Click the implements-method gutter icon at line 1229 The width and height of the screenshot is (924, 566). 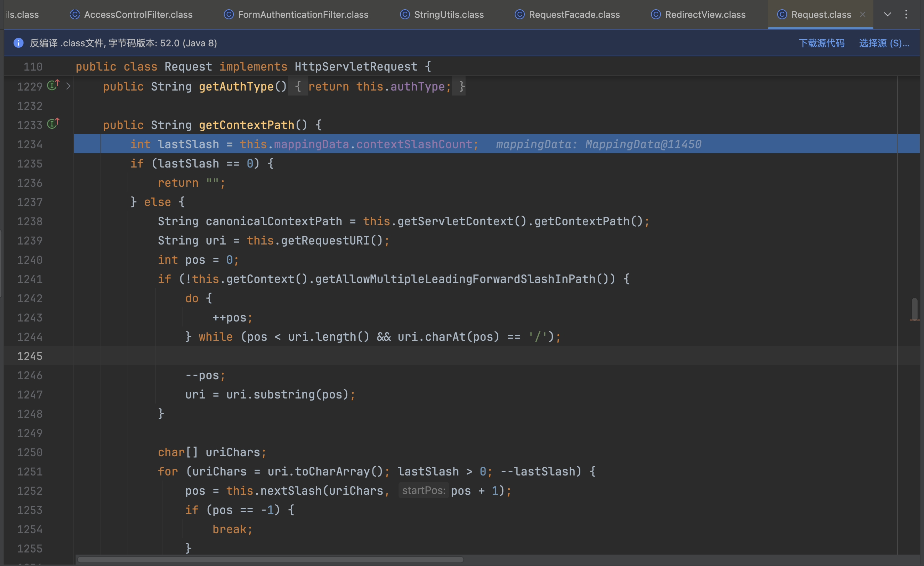click(53, 86)
